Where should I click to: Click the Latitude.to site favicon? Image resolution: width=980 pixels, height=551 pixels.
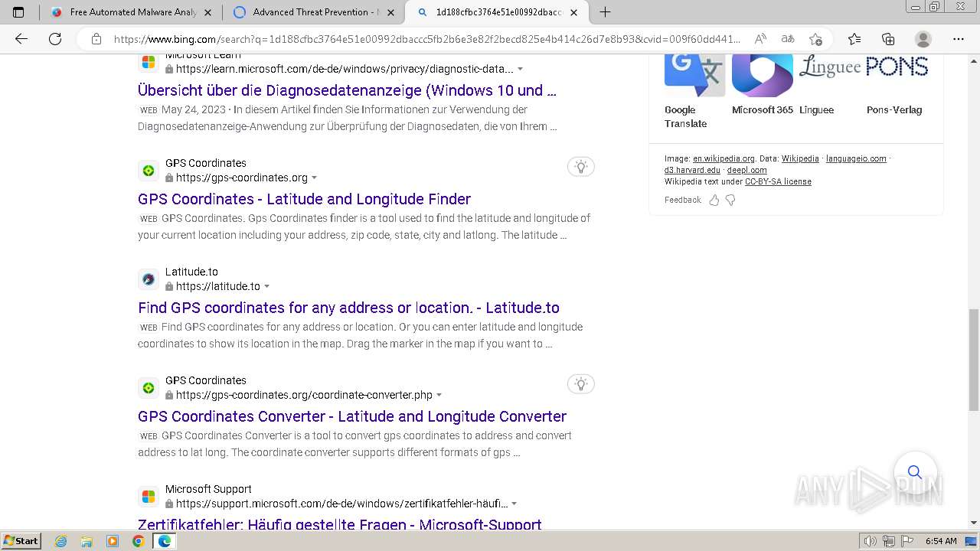(149, 279)
